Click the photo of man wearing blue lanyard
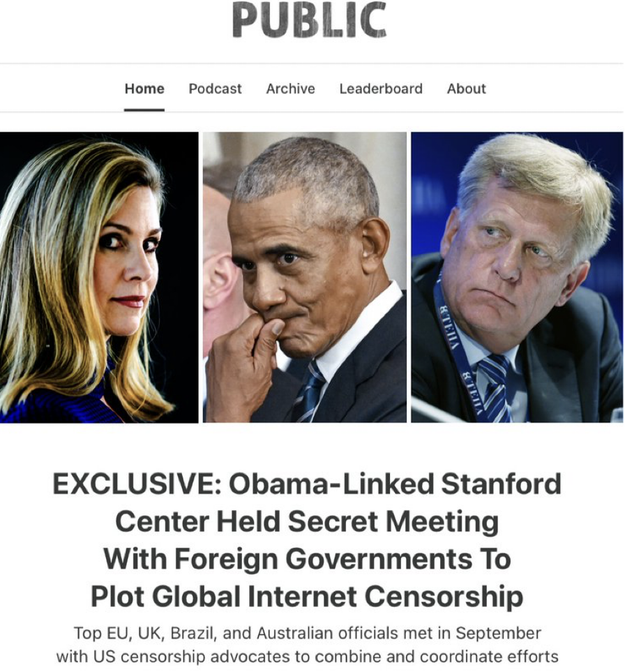 point(517,277)
